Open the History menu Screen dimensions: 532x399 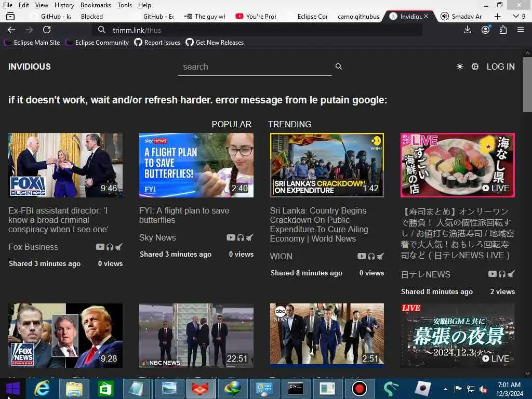pos(64,5)
